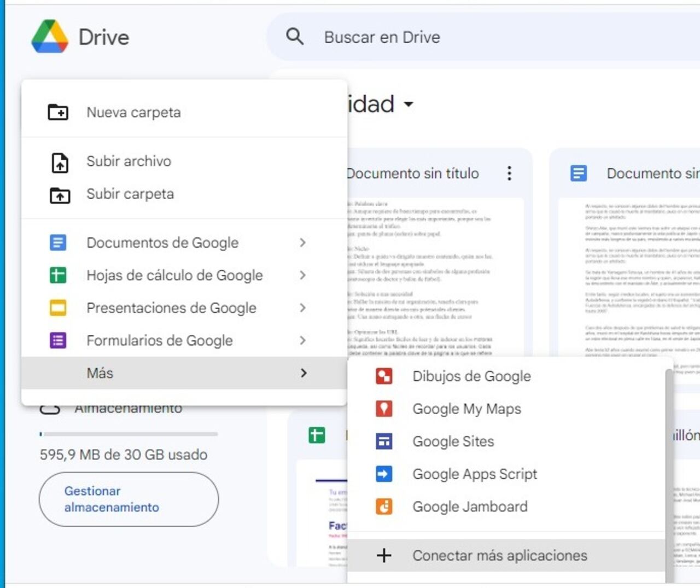700x588 pixels.
Task: Open the sort dropdown arrow beside heading
Action: (409, 104)
